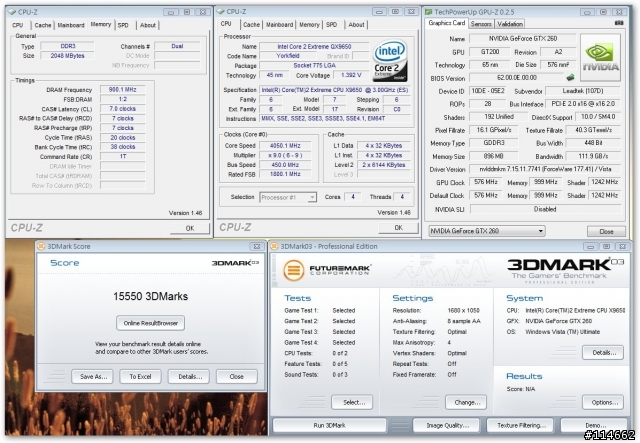The width and height of the screenshot is (640, 443).
Task: Open the Cache tab in memory CPU-Z window
Action: [42, 25]
